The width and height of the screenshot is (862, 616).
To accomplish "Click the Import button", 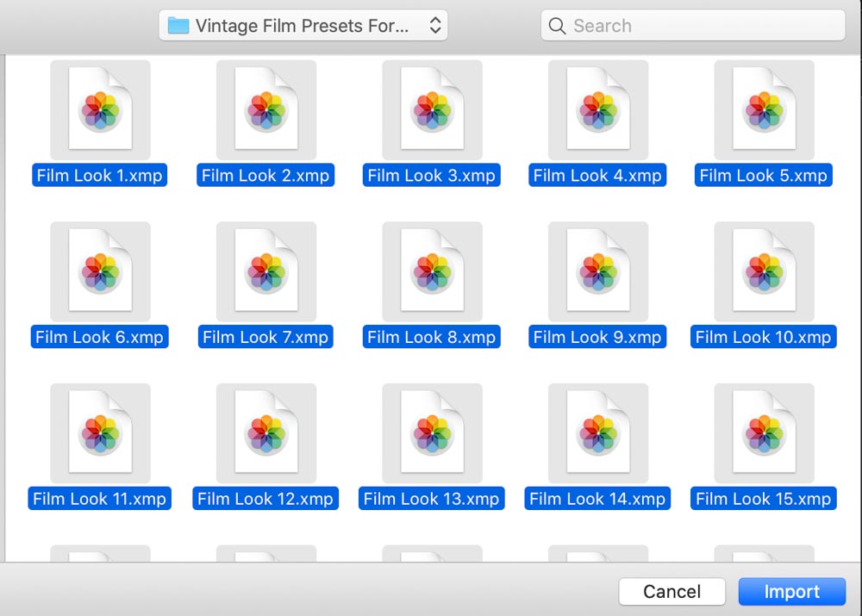I will [x=791, y=591].
